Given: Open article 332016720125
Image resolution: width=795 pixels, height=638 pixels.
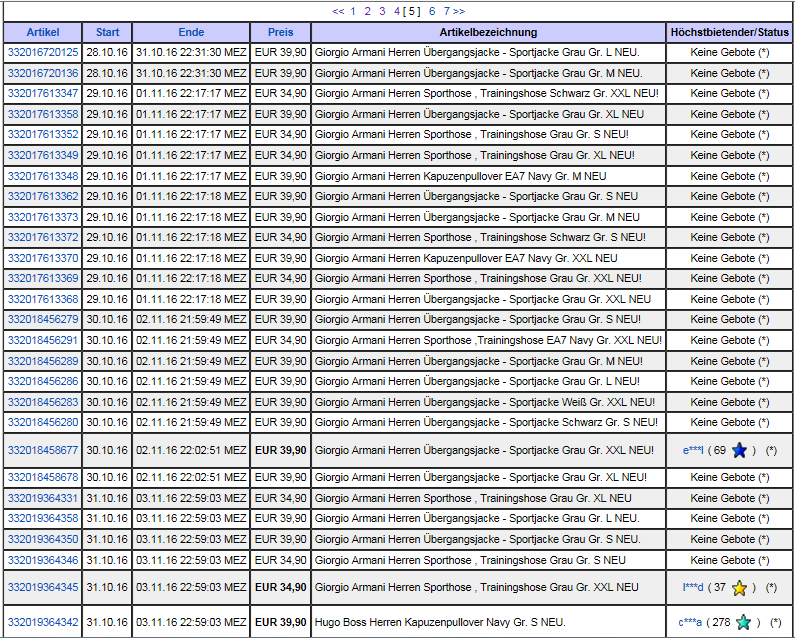Looking at the screenshot, I should (x=43, y=52).
